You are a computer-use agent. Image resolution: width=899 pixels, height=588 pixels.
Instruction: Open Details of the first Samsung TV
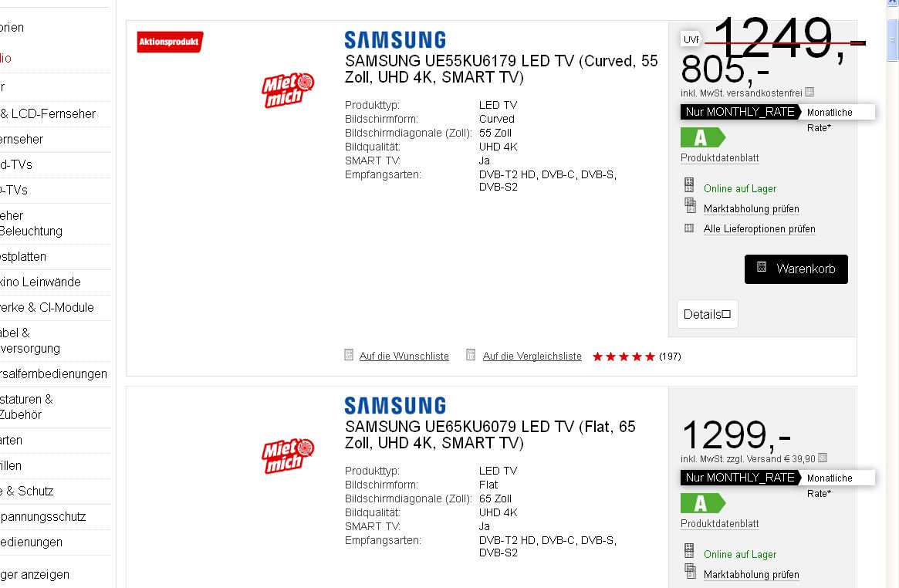click(708, 314)
